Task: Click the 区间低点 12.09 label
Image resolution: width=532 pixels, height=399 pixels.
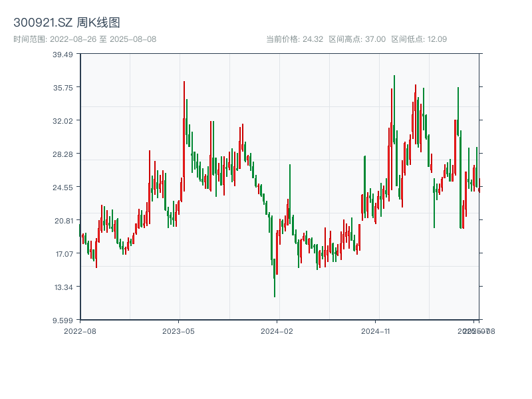Action: (419, 39)
